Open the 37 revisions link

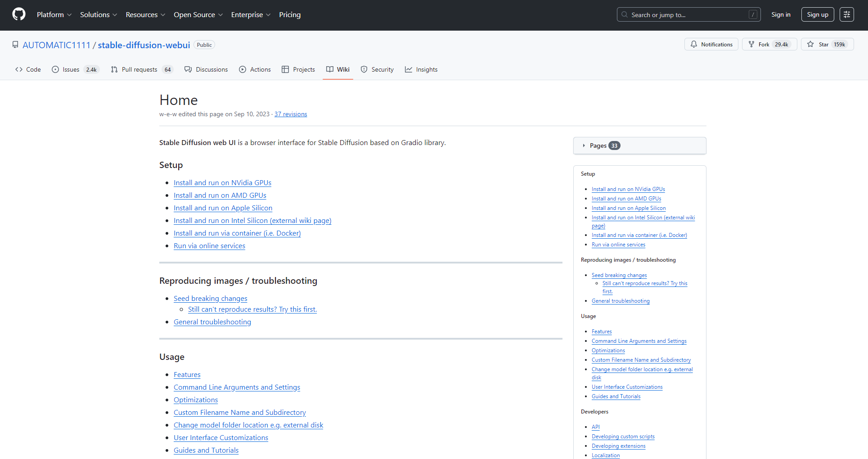[x=291, y=114]
